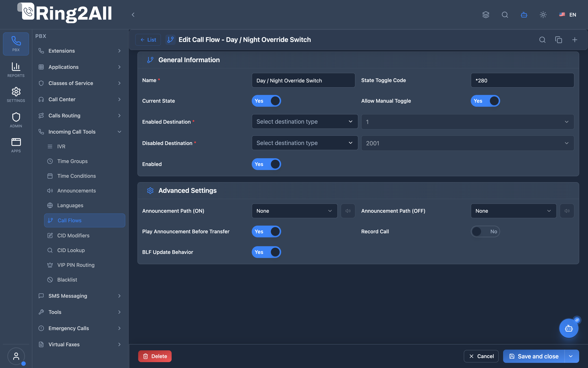Viewport: 588px width, 368px height.
Task: Open the Enabled Destination value dropdown showing 1
Action: (x=467, y=122)
